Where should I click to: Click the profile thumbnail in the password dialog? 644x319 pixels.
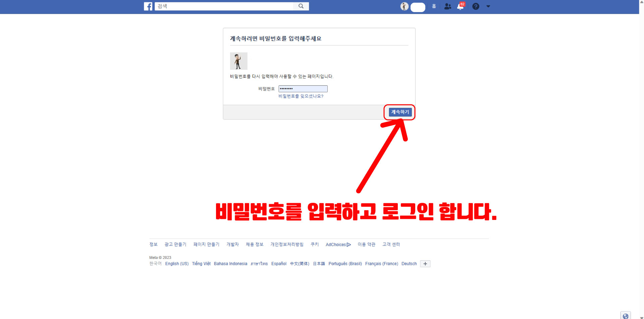[x=238, y=61]
